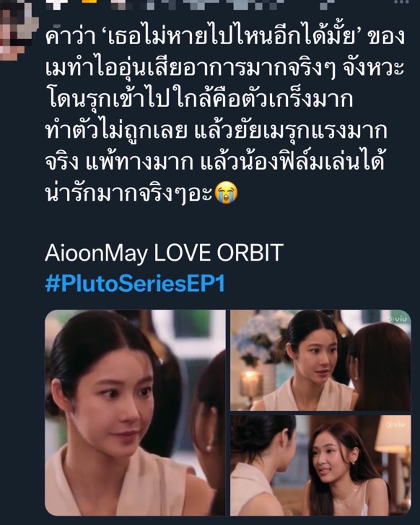Image resolution: width=420 pixels, height=525 pixels.
Task: Click the glowing lamp in the bottom-right photo
Action: pyautogui.click(x=393, y=435)
